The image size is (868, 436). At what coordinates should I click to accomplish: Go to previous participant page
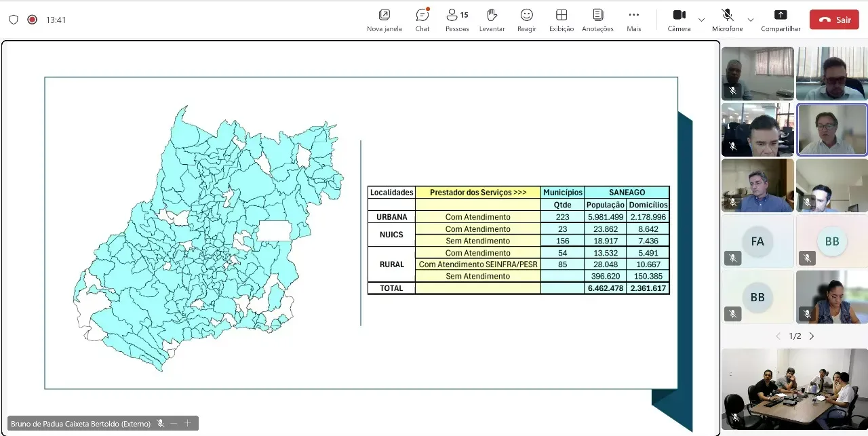point(778,336)
